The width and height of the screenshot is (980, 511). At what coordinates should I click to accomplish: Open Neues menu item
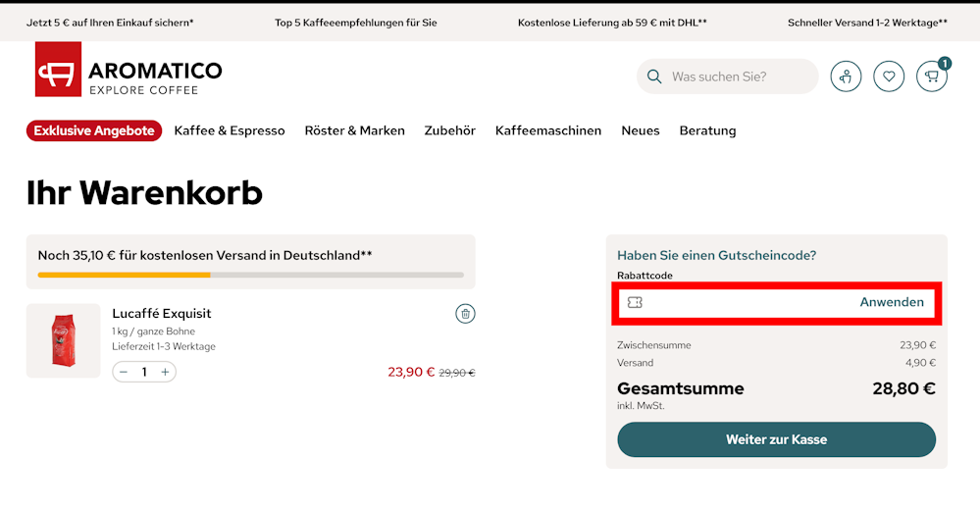tap(641, 130)
